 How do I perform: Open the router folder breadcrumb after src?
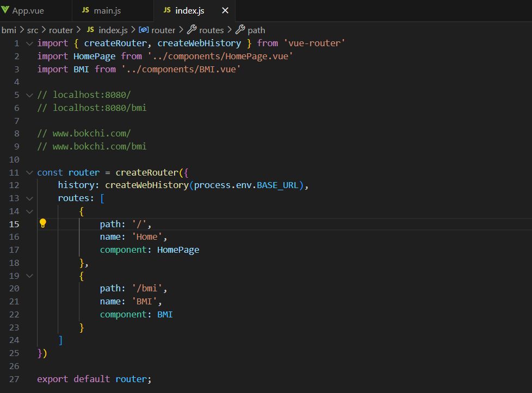point(61,30)
